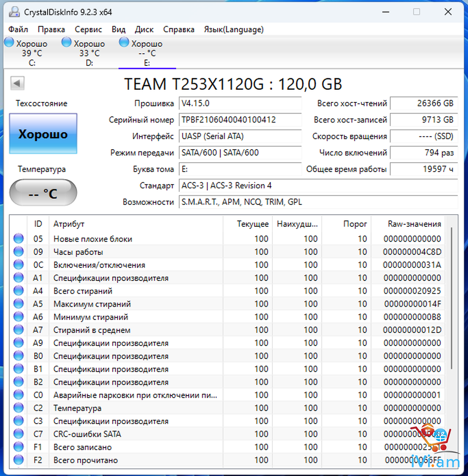Open the Язык(Language) menu
The image size is (468, 476).
tap(234, 29)
